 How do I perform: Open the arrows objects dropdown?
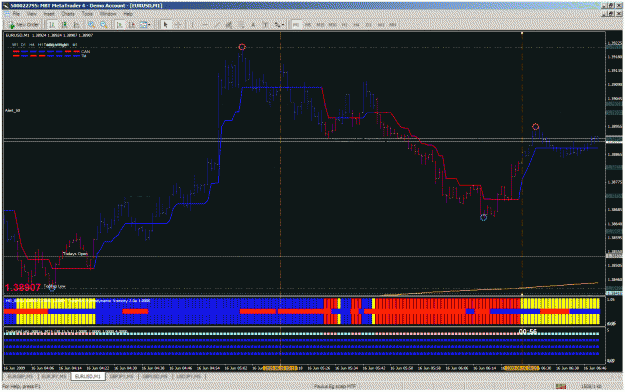tap(279, 25)
